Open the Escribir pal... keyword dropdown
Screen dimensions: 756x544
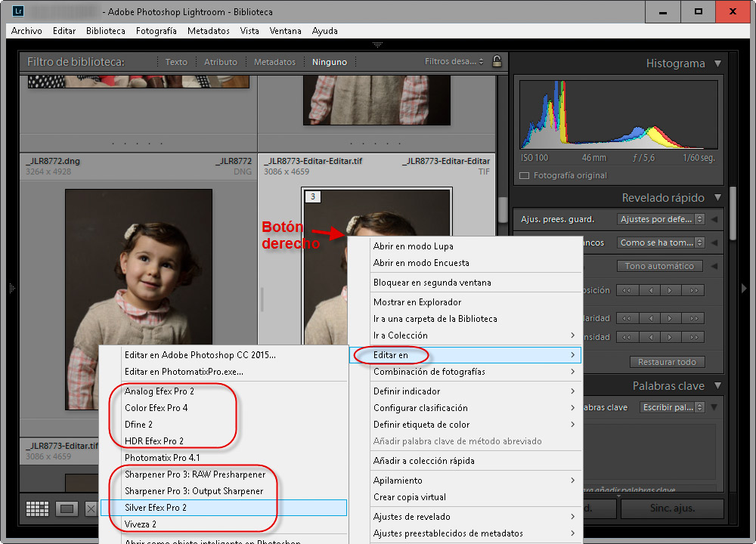672,407
